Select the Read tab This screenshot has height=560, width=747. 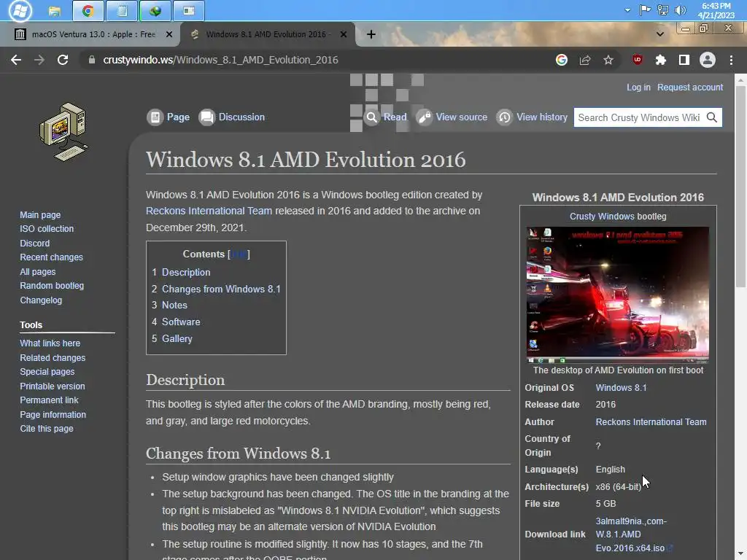pos(386,117)
